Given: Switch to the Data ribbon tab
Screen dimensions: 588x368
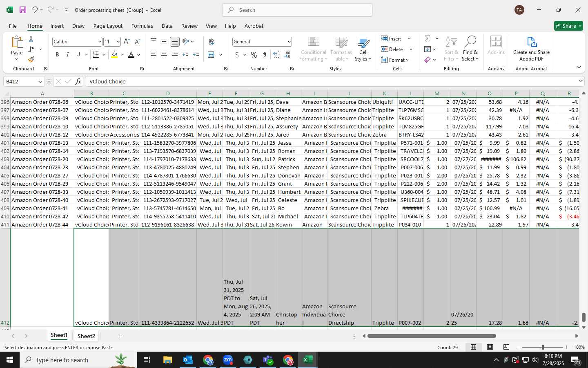Looking at the screenshot, I should (167, 26).
